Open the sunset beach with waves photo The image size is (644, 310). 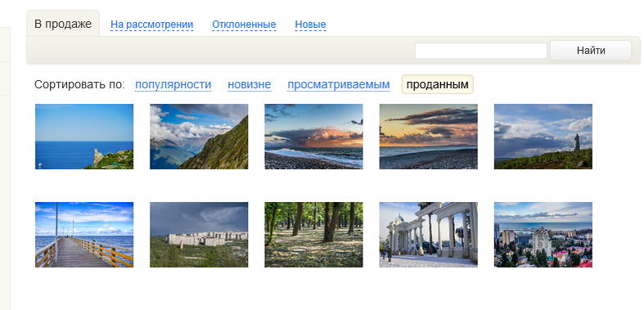click(313, 137)
